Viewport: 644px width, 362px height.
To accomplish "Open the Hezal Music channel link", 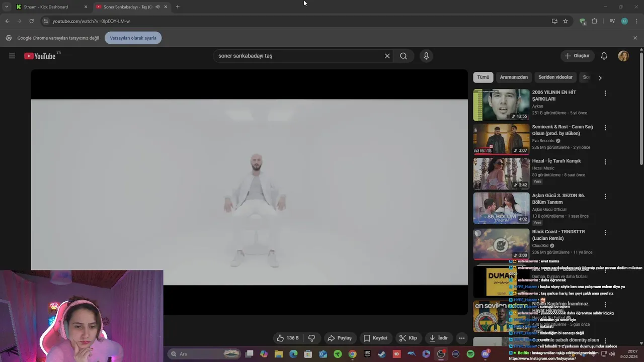I will coord(543,168).
